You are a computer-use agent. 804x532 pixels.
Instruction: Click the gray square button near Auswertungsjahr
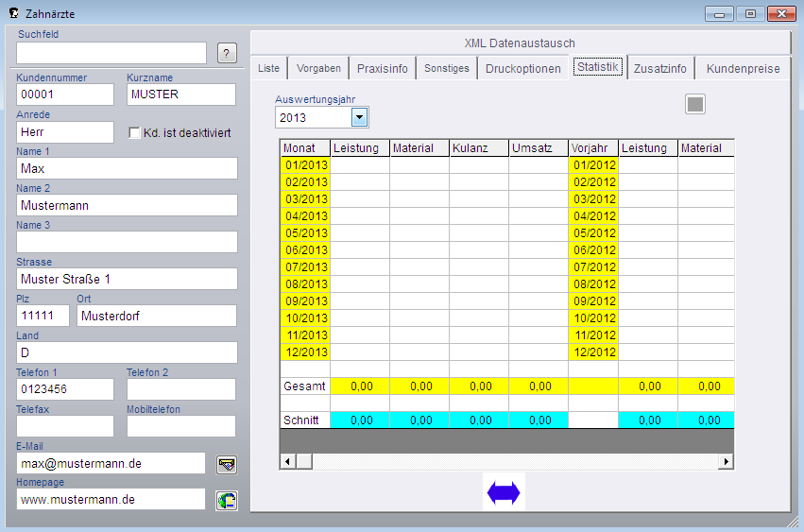[x=694, y=104]
